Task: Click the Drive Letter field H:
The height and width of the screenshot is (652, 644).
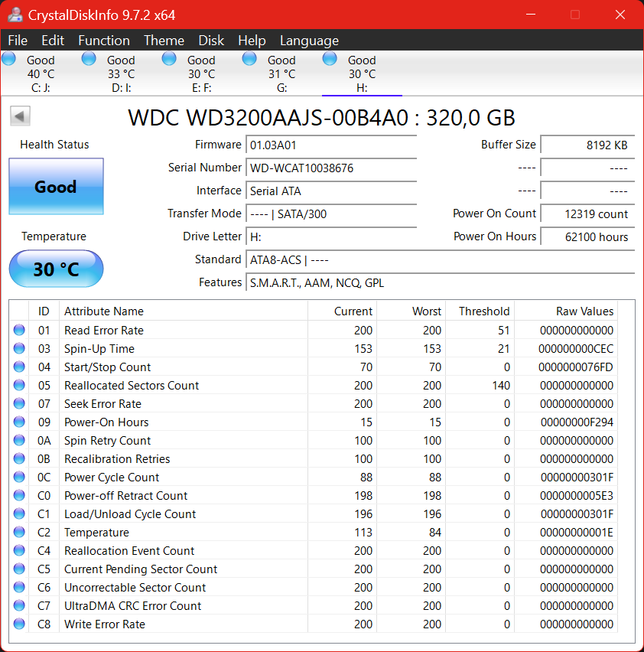Action: tap(331, 236)
